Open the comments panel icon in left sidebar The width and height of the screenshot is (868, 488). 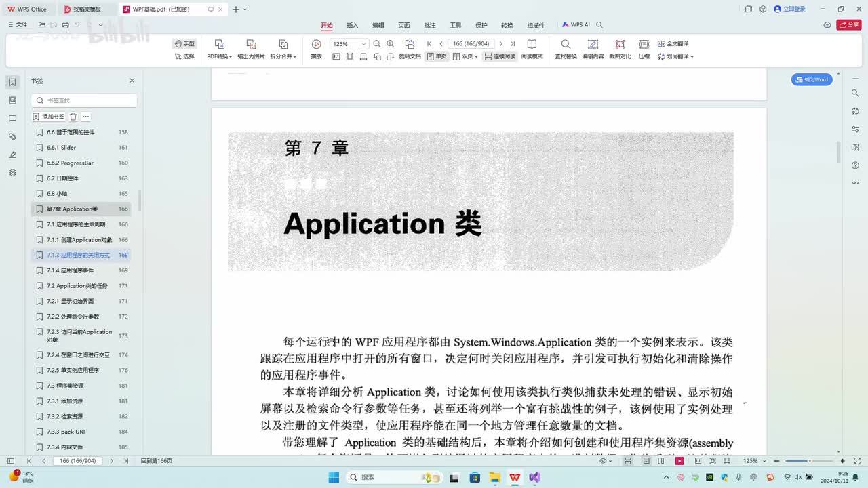[12, 119]
